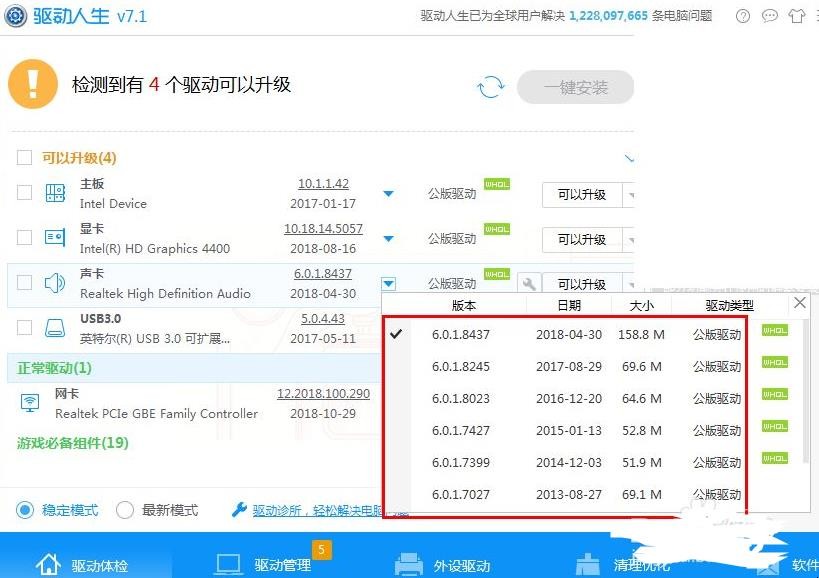
Task: Switch to 外设驱动 tab
Action: (442, 565)
